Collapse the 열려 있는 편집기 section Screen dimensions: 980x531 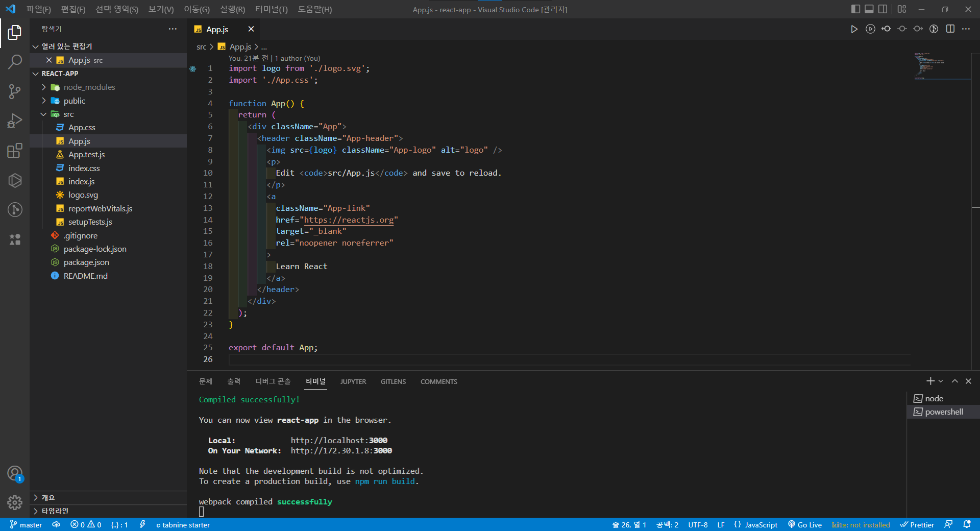108,46
